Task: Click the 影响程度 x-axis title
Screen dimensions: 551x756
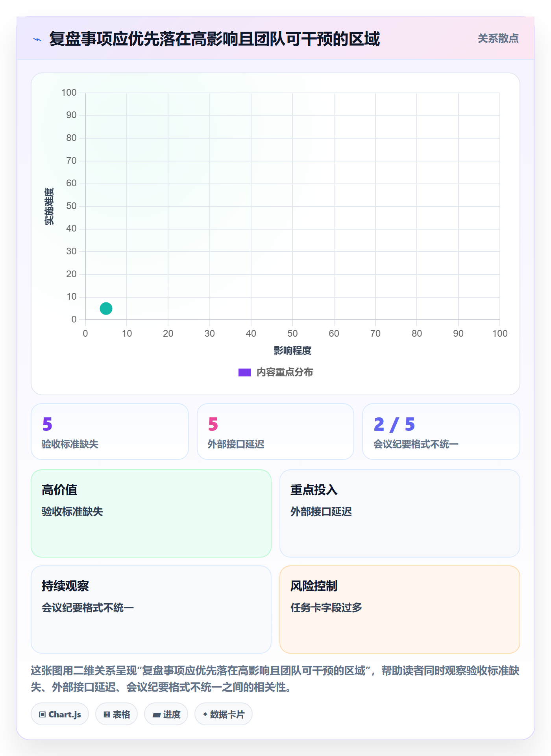Action: 292,350
